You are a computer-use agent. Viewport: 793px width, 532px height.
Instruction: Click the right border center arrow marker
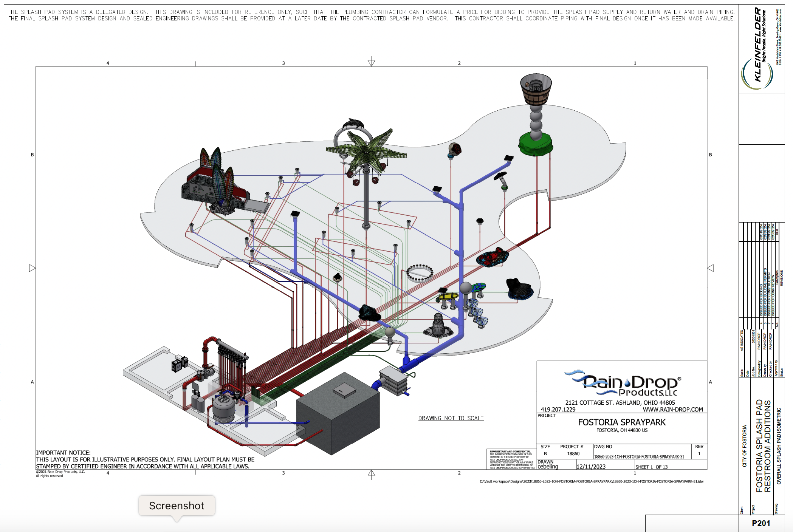[712, 268]
